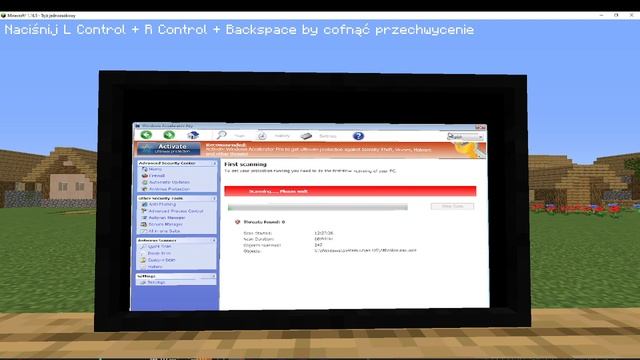The image size is (640, 360).
Task: Click the Stop Scan button
Action: pos(452,206)
